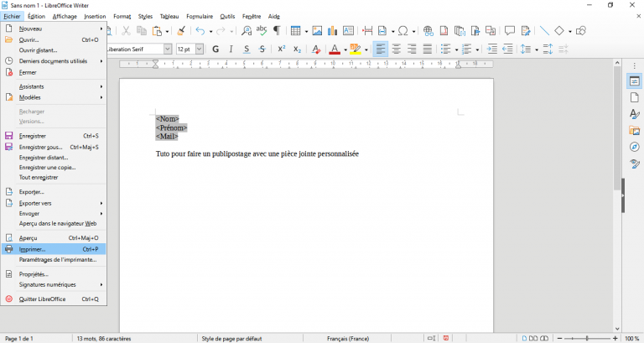Toggle Underline S formatting button

[247, 49]
